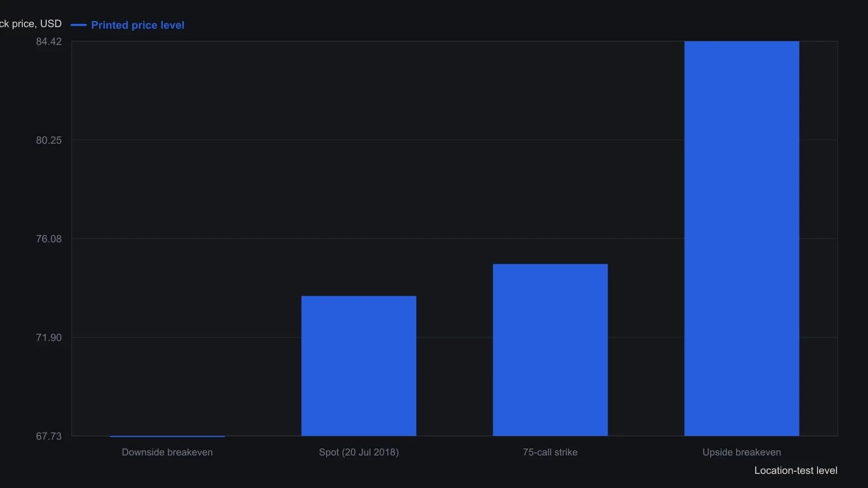This screenshot has width=868, height=488.
Task: Click the y-axis title ending in price, USD
Action: coord(31,24)
